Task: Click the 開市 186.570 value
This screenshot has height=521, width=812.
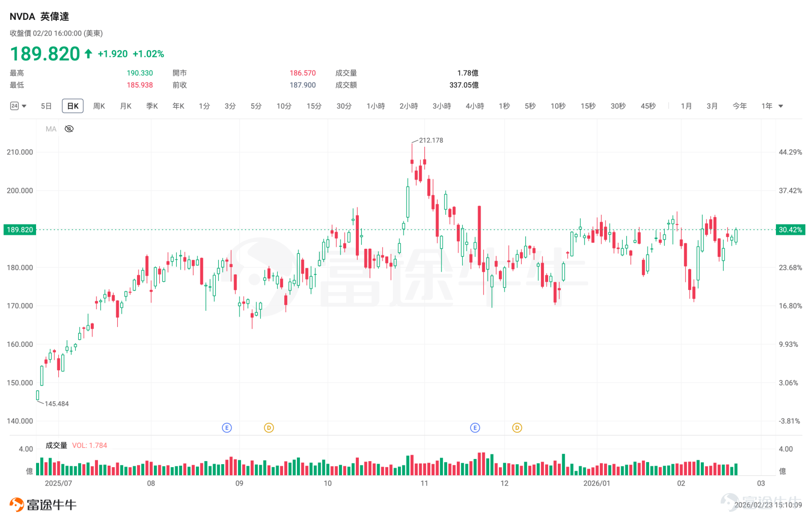Action: 302,73
